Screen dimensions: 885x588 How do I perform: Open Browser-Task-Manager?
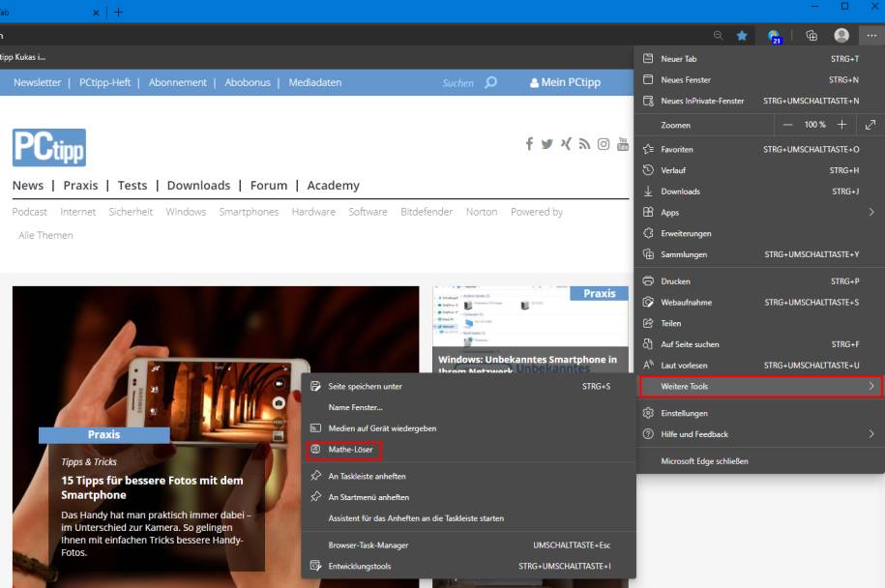(x=468, y=545)
